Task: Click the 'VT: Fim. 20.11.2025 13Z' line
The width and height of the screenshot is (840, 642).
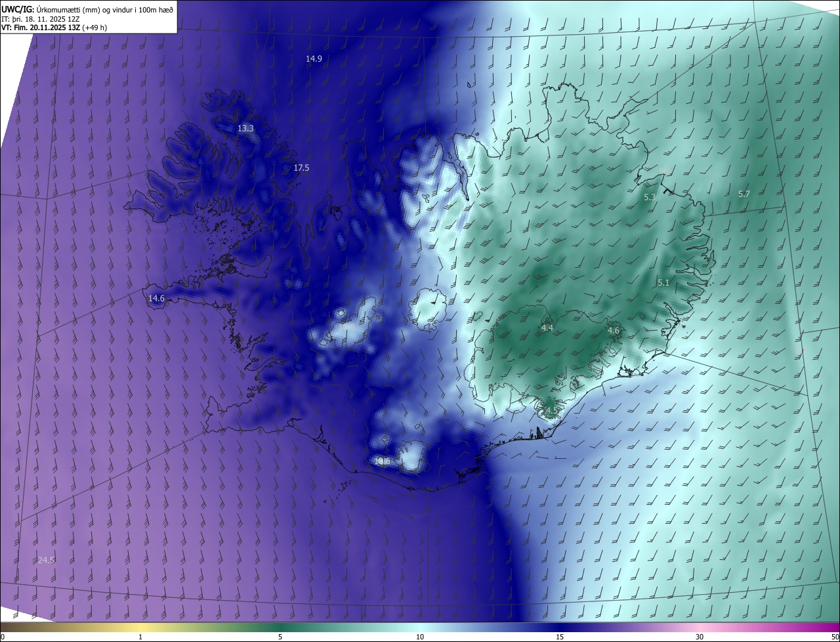Action: coord(54,28)
